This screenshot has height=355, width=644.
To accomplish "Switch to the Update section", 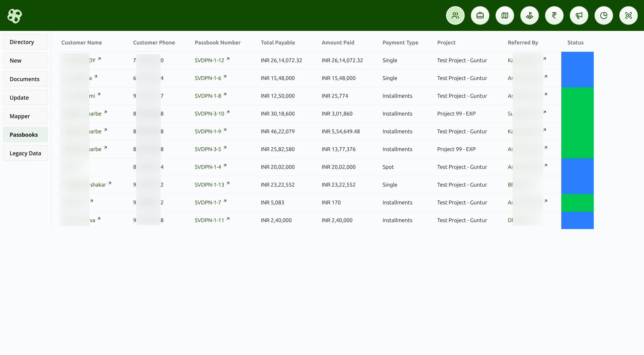I will (x=25, y=97).
